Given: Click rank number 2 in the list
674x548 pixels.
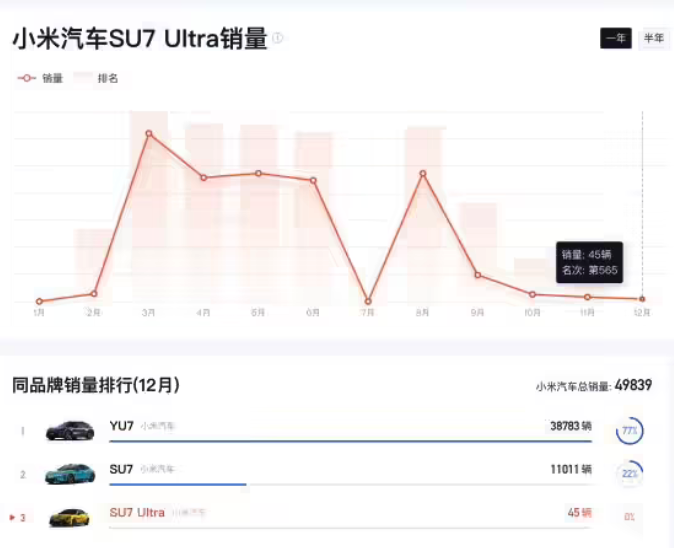Looking at the screenshot, I should [x=23, y=475].
